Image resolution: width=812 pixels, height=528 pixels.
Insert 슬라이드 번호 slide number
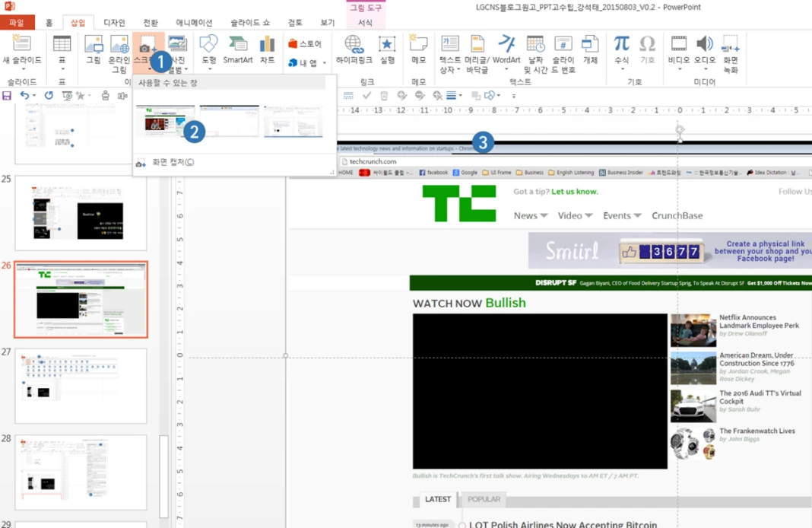(563, 54)
